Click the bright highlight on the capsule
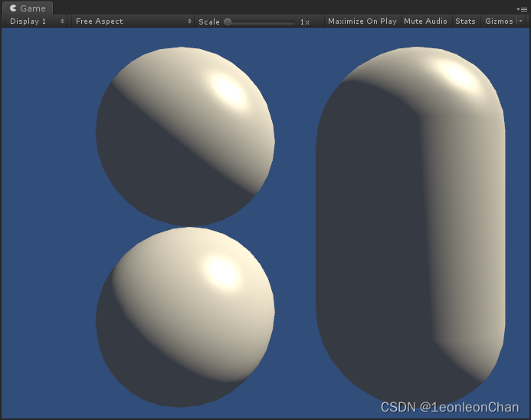The image size is (531, 420). (x=455, y=75)
